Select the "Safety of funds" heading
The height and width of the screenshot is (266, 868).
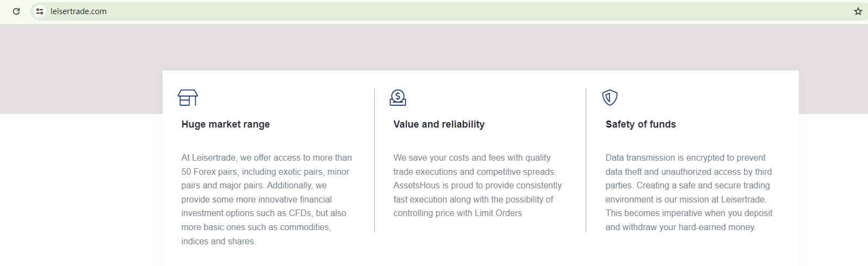point(641,124)
